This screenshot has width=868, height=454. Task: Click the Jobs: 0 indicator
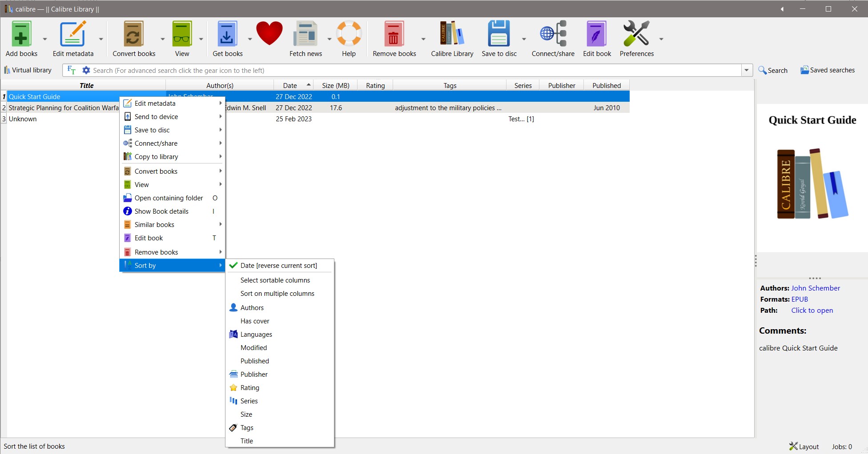coord(842,446)
